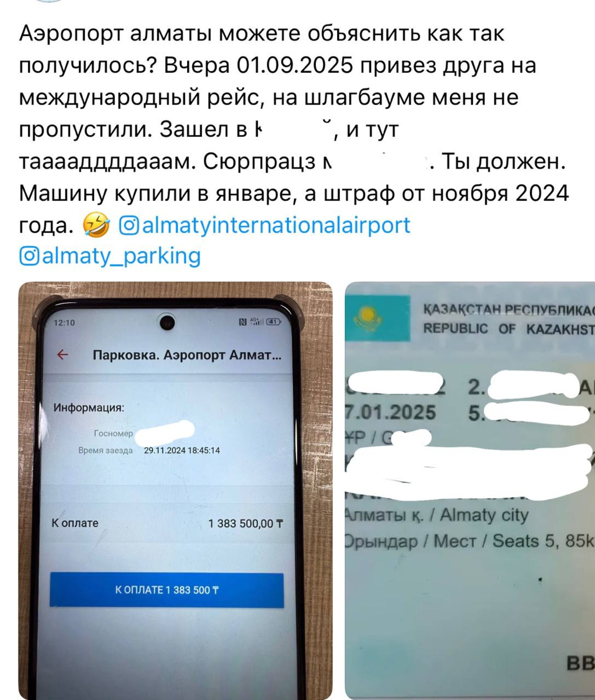The image size is (595, 700).
Task: Tap the rolling laughing emoji in post
Action: tap(97, 225)
